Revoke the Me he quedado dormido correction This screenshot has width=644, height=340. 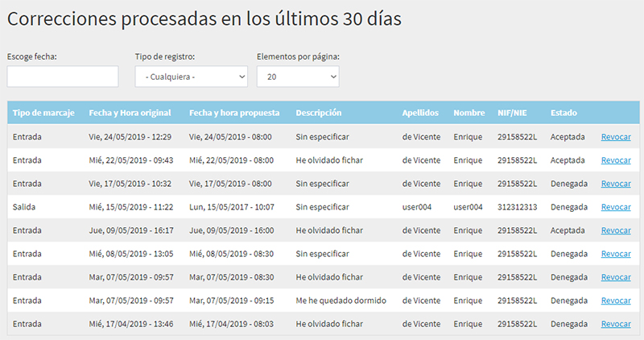(x=616, y=301)
